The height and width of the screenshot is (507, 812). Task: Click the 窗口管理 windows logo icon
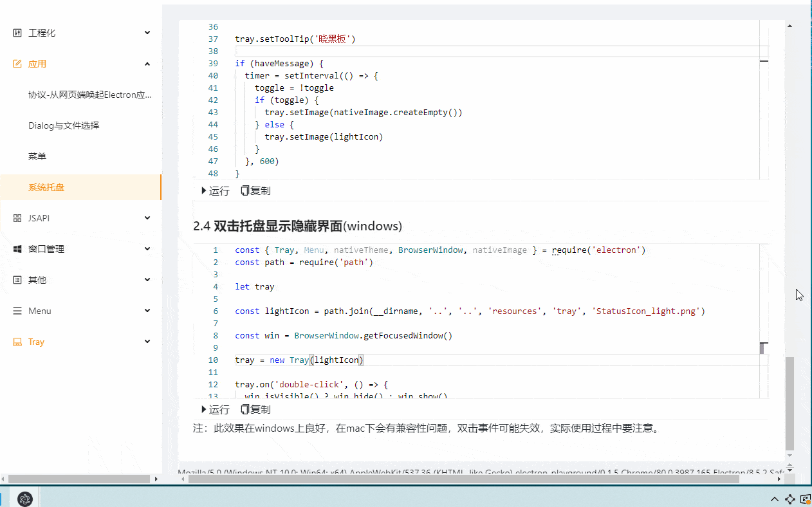pos(17,249)
